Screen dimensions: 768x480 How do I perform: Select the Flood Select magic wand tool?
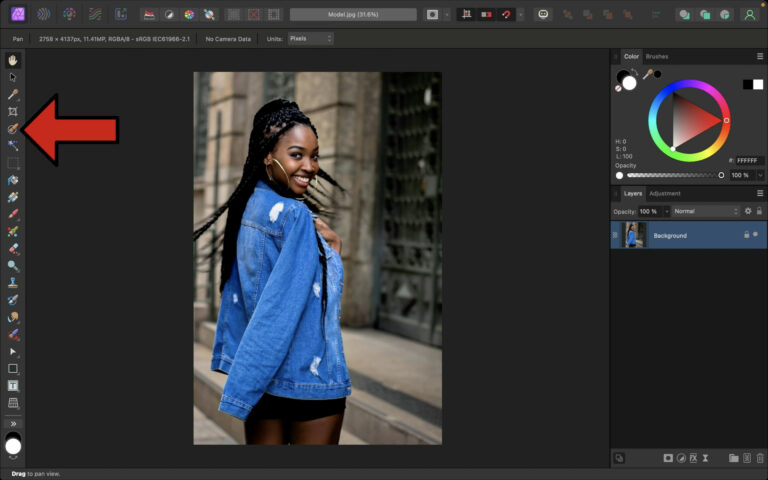13,145
